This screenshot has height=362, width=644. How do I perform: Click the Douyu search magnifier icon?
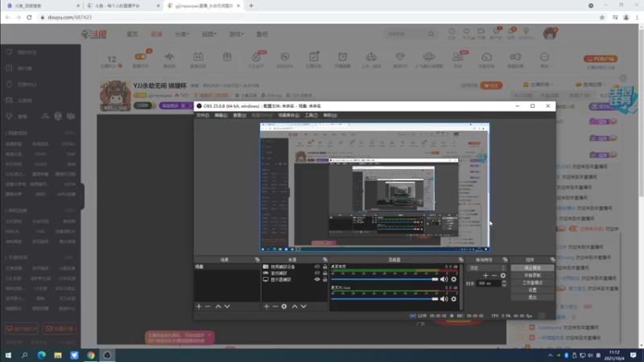[431, 34]
